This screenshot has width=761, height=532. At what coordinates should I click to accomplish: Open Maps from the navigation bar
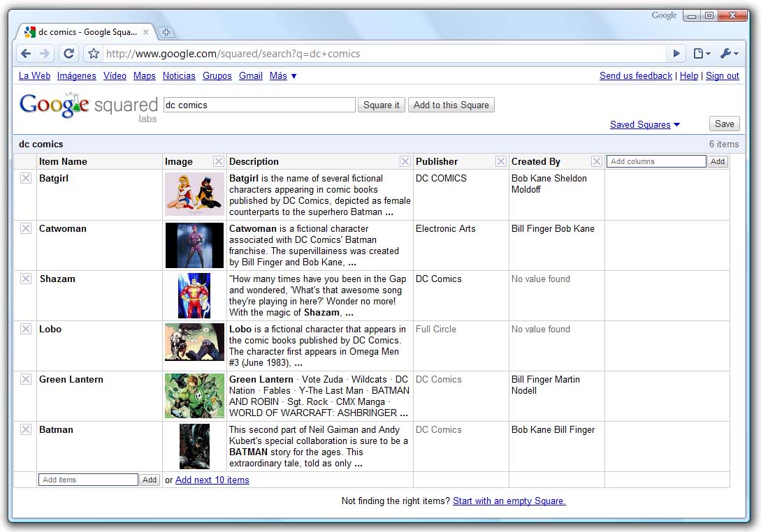(x=145, y=75)
